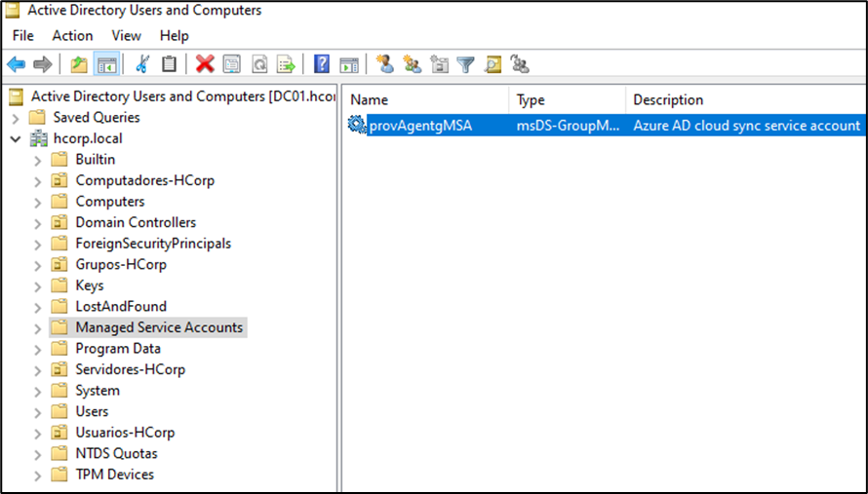Click the Cut scissors icon

point(142,64)
